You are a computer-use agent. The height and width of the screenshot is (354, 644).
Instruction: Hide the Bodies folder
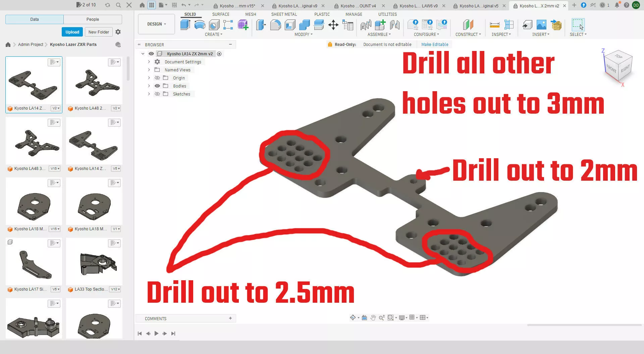pyautogui.click(x=157, y=86)
